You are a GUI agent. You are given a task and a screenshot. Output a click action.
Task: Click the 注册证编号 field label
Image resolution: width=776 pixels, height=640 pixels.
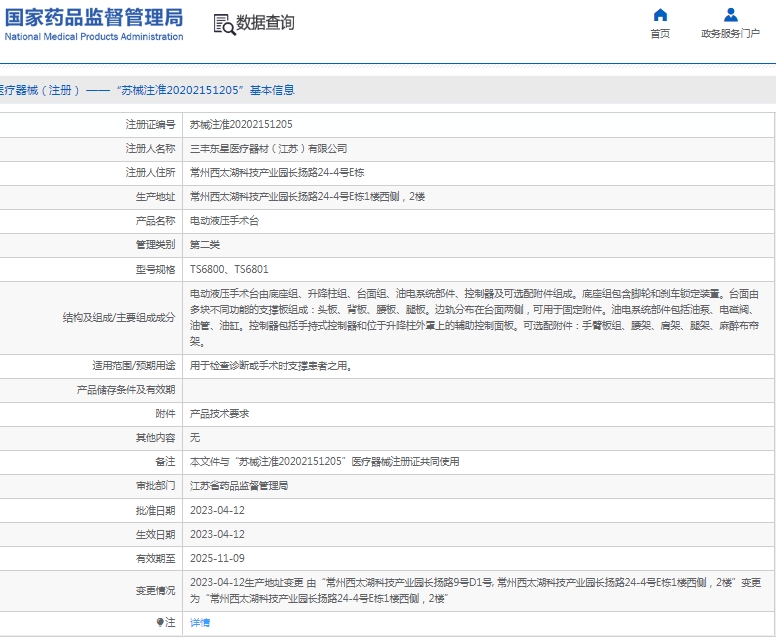[x=150, y=125]
